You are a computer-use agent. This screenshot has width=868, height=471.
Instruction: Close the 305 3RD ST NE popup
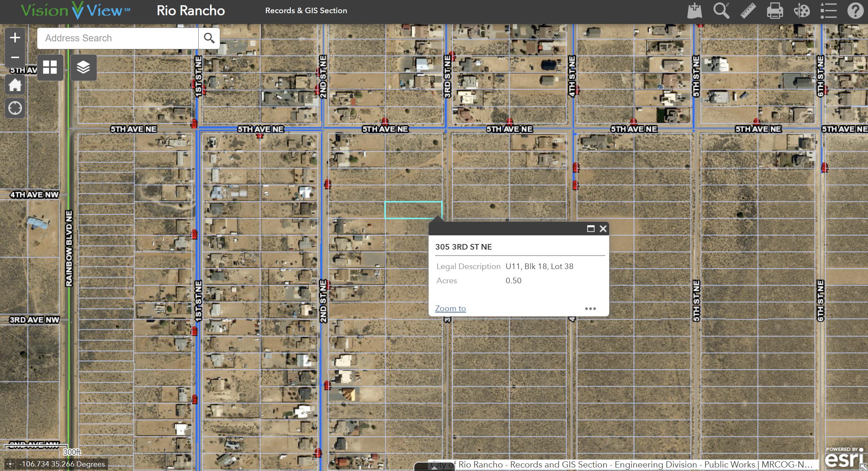coord(603,229)
